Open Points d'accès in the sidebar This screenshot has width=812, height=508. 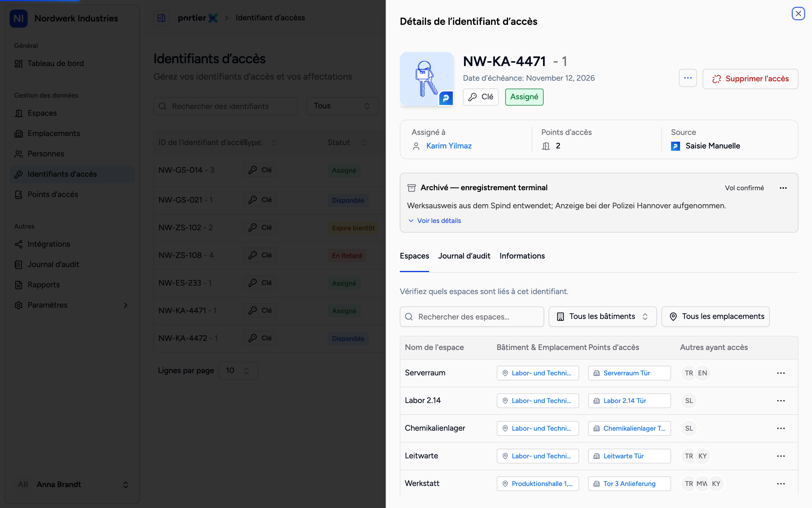pyautogui.click(x=72, y=194)
